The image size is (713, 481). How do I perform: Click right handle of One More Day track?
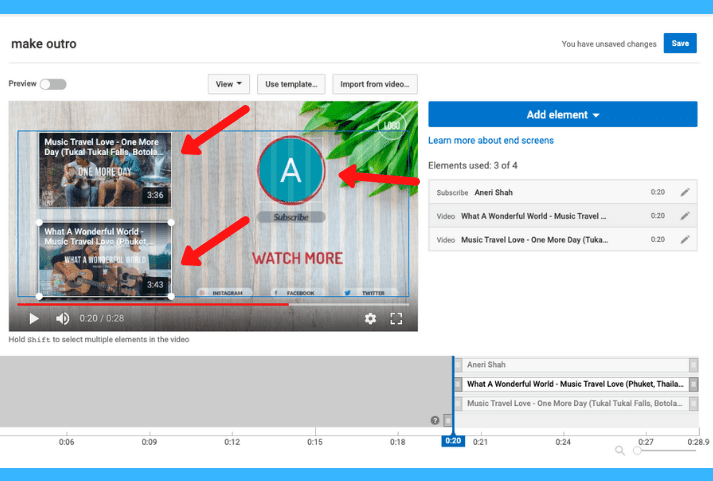(693, 403)
